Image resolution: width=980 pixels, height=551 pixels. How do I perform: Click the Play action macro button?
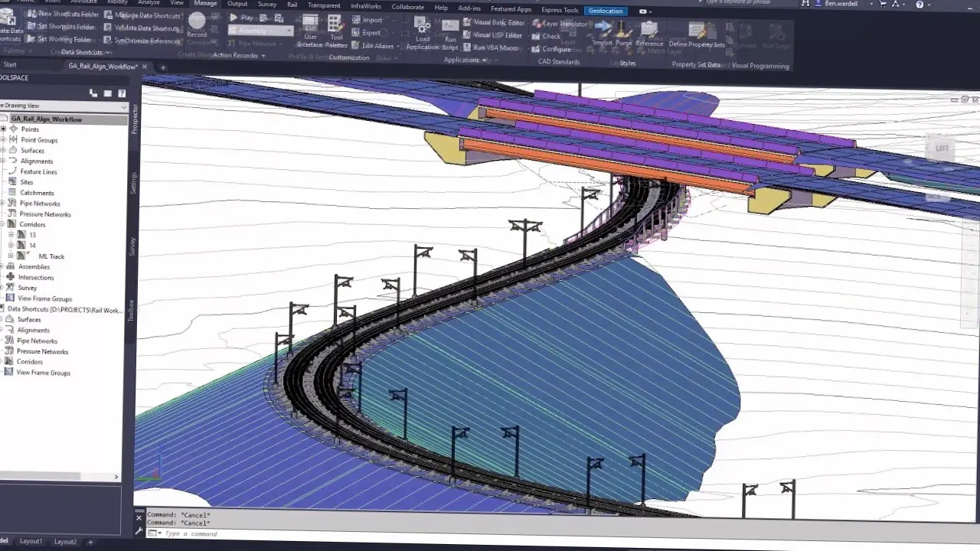(241, 17)
